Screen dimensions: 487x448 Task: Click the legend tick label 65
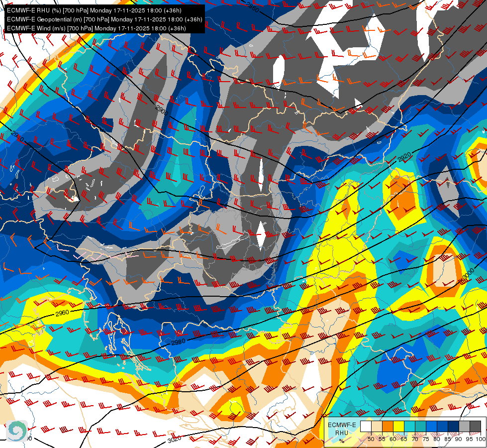[x=404, y=439]
